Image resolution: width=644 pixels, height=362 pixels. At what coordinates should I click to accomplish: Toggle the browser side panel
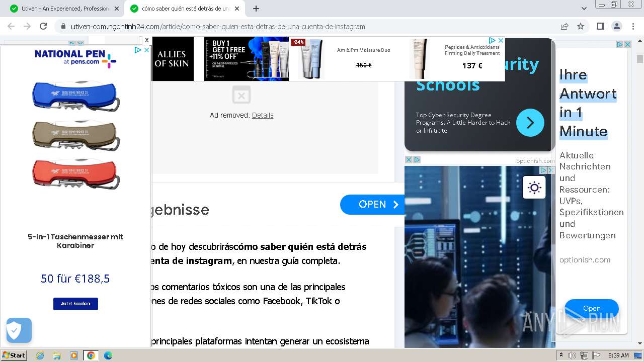(x=600, y=26)
